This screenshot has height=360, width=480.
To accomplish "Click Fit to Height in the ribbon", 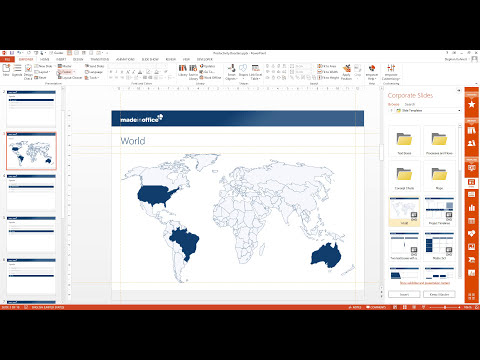I will [x=328, y=77].
